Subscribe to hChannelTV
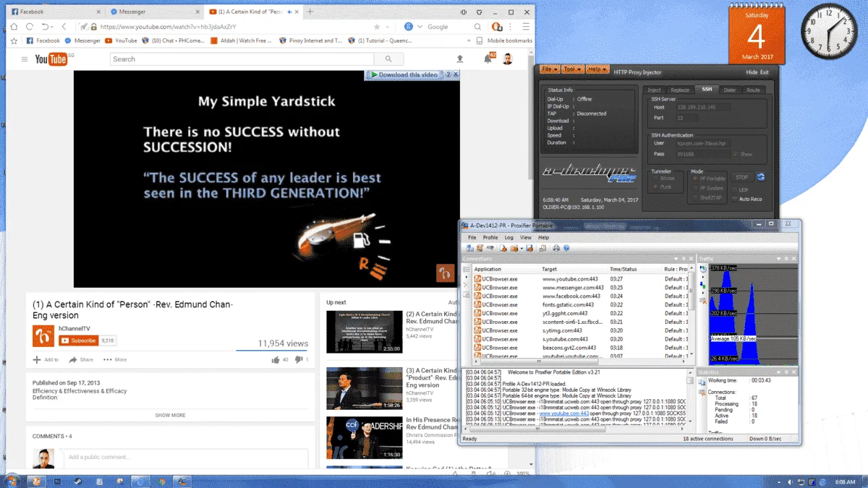The image size is (868, 488). pos(78,341)
